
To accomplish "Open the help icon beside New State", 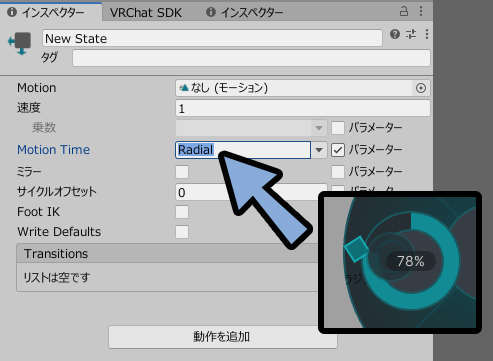I will tap(395, 34).
